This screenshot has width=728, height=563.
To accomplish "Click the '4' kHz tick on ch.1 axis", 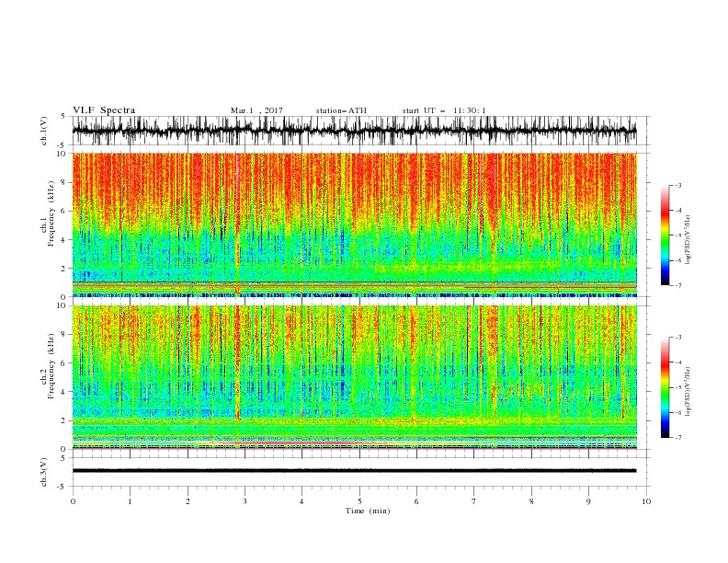I will tap(64, 240).
